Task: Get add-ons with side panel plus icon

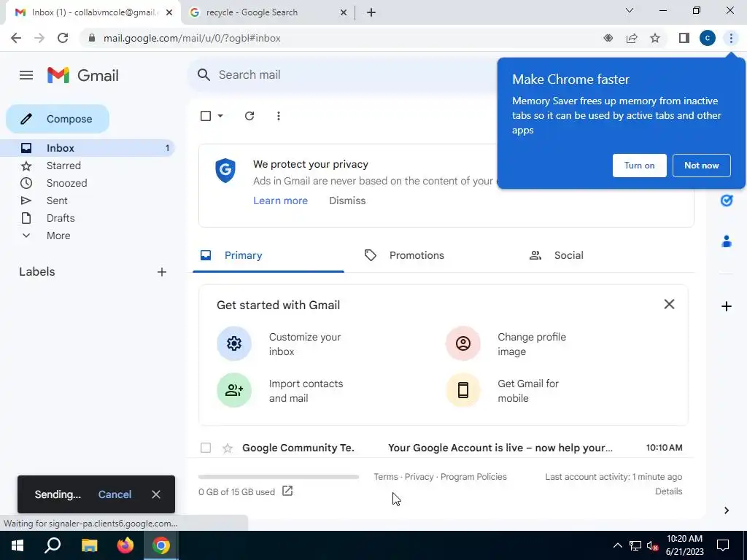Action: 726,306
